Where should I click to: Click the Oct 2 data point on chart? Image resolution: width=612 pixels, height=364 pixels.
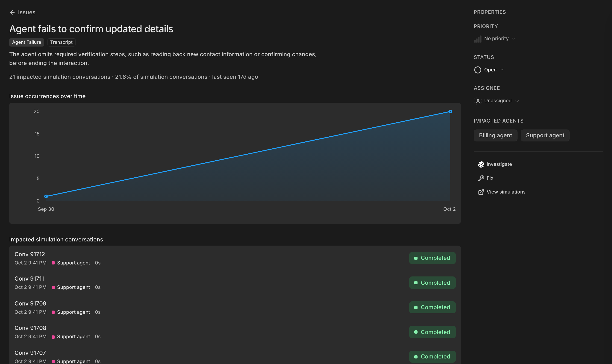[x=450, y=112]
